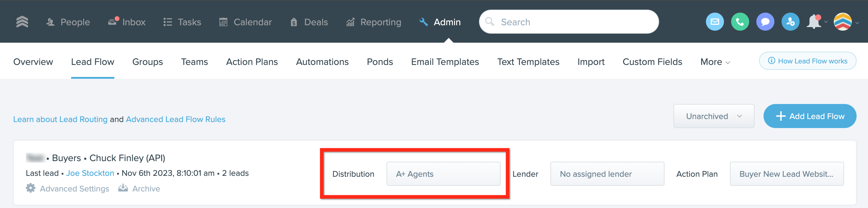Click into the Search field
The width and height of the screenshot is (868, 208).
[x=573, y=22]
